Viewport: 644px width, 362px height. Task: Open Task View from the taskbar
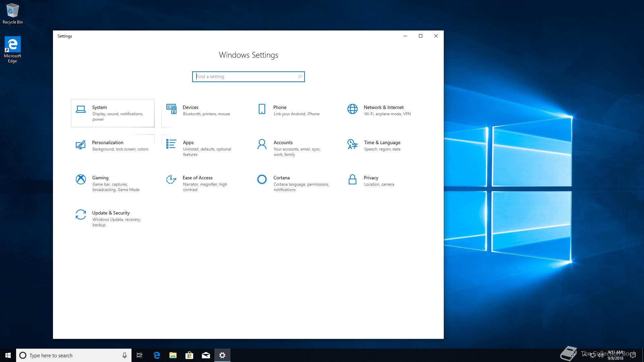pyautogui.click(x=140, y=355)
